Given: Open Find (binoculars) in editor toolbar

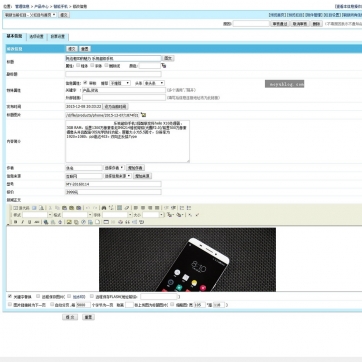Looking at the screenshot, I should (x=104, y=208).
